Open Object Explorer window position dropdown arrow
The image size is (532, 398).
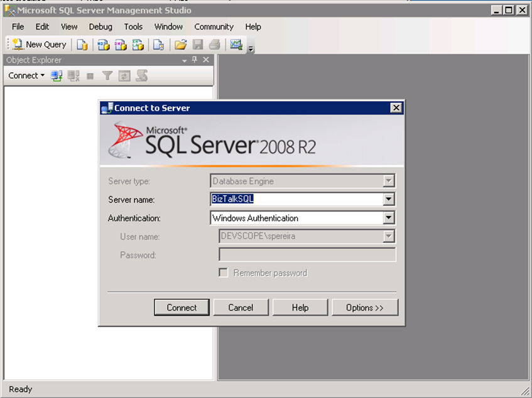click(184, 60)
